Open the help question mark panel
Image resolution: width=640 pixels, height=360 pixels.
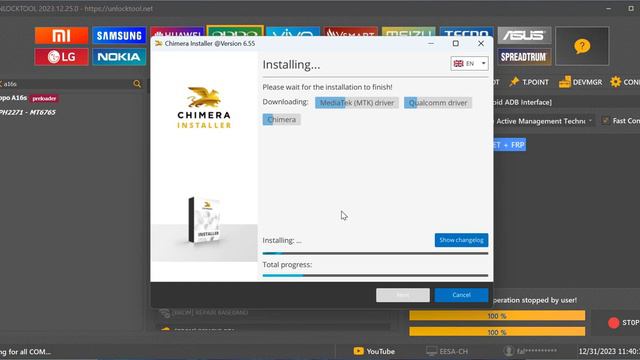[582, 46]
